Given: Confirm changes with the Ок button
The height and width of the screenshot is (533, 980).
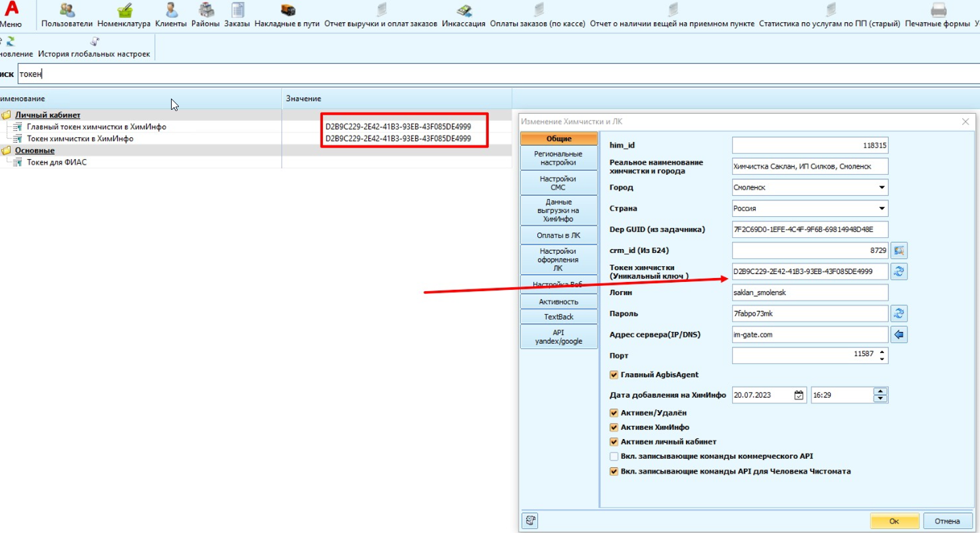Looking at the screenshot, I should (894, 521).
